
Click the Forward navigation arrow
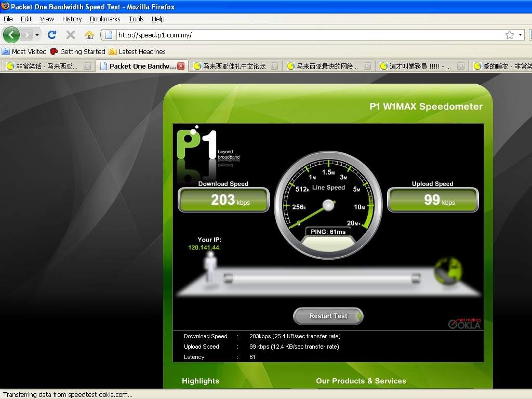coord(26,35)
